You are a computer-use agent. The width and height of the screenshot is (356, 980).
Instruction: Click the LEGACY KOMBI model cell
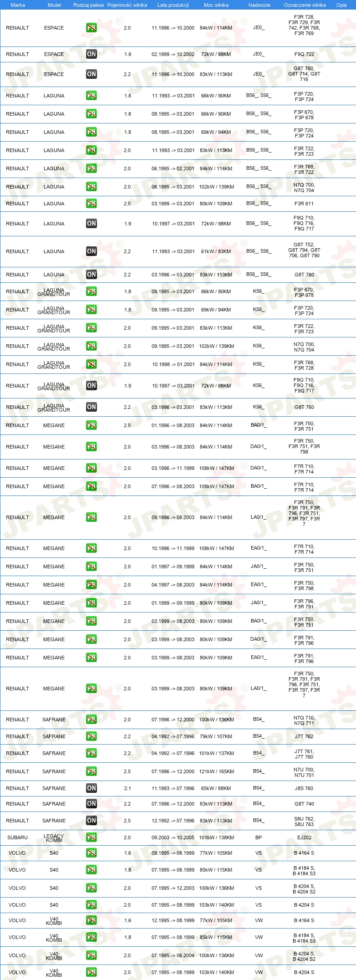click(54, 838)
